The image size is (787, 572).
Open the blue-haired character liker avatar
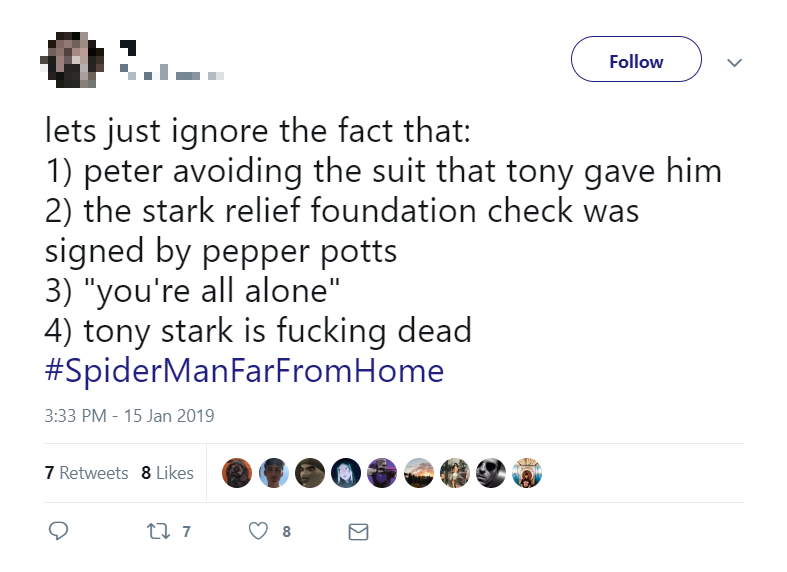[x=346, y=473]
